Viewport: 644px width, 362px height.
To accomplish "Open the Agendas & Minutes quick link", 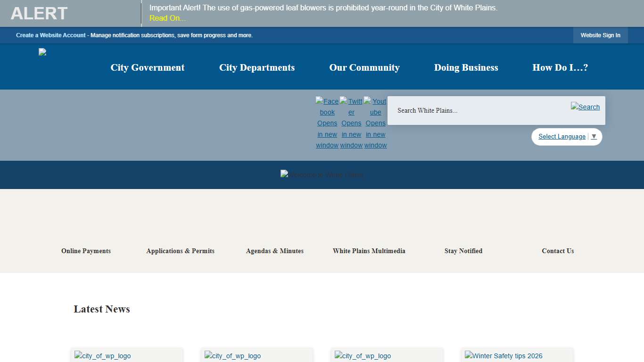I will click(275, 251).
